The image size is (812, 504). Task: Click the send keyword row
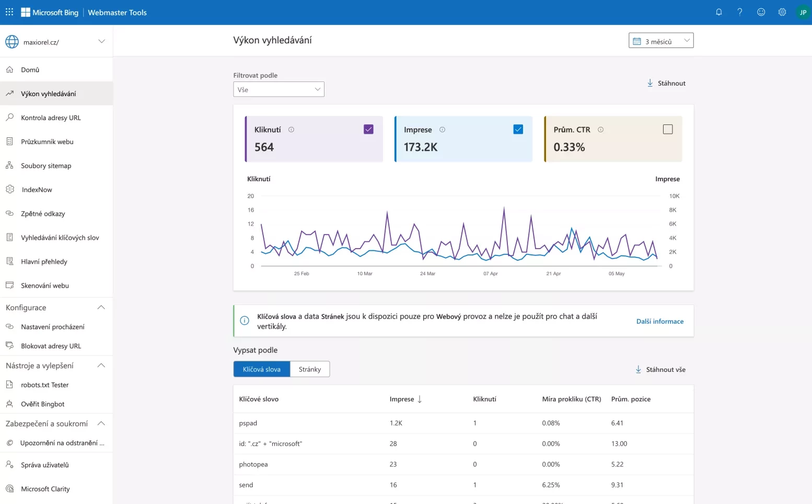(463, 485)
